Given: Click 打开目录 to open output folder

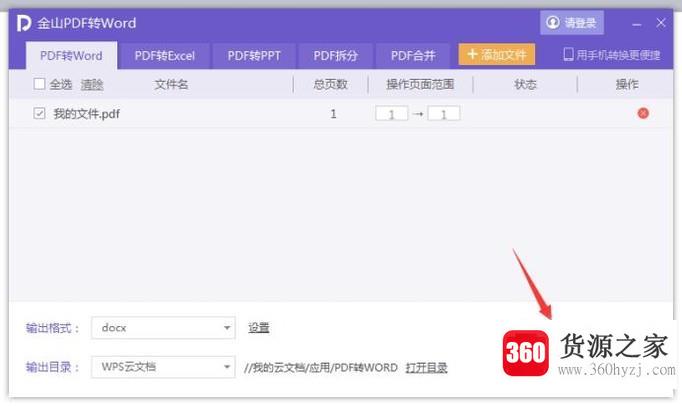Looking at the screenshot, I should [x=426, y=368].
